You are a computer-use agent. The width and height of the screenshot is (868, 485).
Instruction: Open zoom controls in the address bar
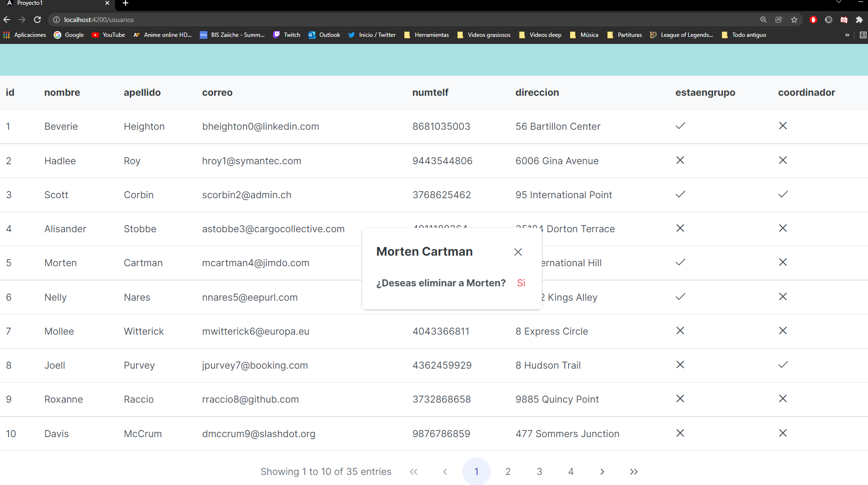click(763, 20)
